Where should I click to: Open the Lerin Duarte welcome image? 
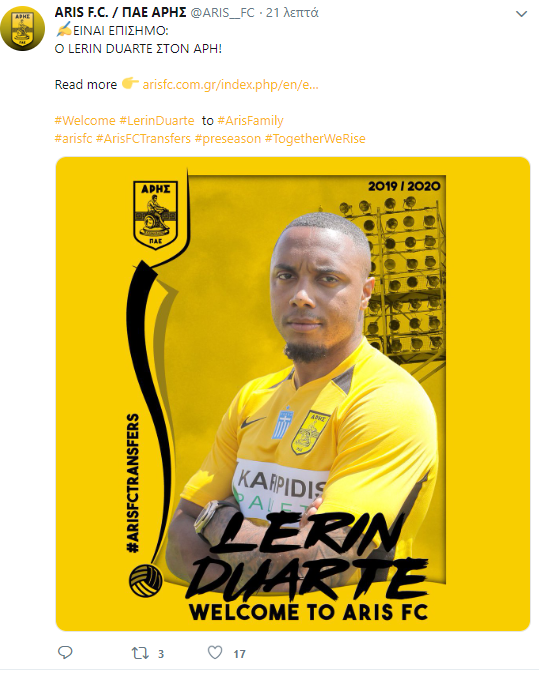(x=293, y=394)
